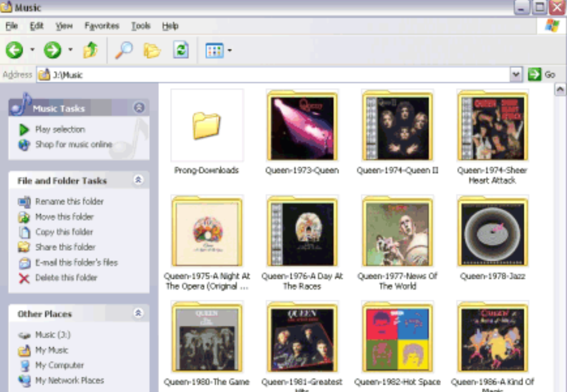This screenshot has height=392, width=567.
Task: Click the Windows flag logo
Action: point(552,25)
